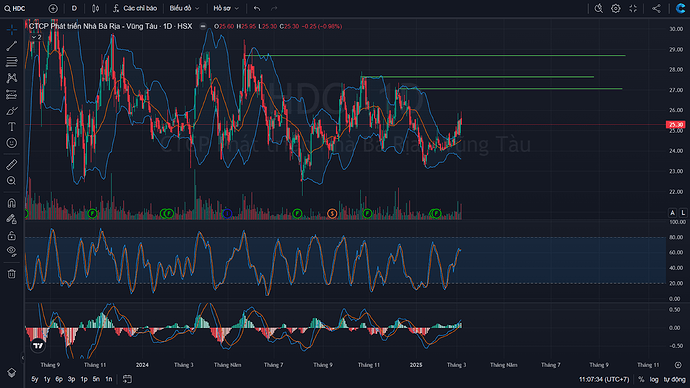Expand the Biểu đồ dropdown

tap(184, 8)
